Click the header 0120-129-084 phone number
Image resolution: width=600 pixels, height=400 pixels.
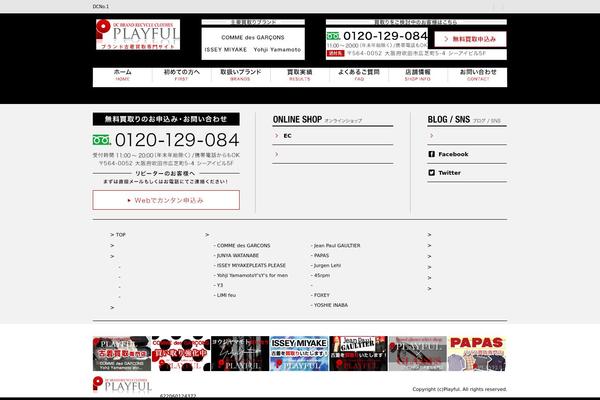pos(385,36)
